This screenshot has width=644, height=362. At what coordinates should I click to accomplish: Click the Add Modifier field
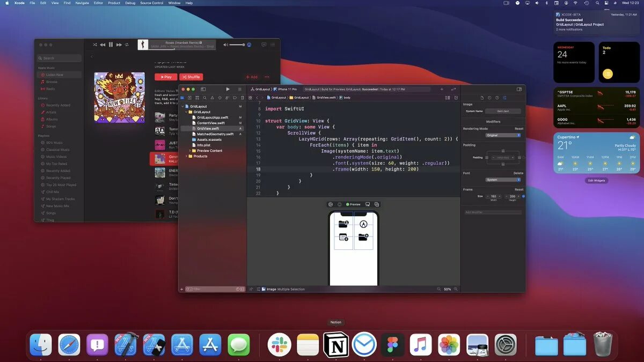click(x=493, y=212)
